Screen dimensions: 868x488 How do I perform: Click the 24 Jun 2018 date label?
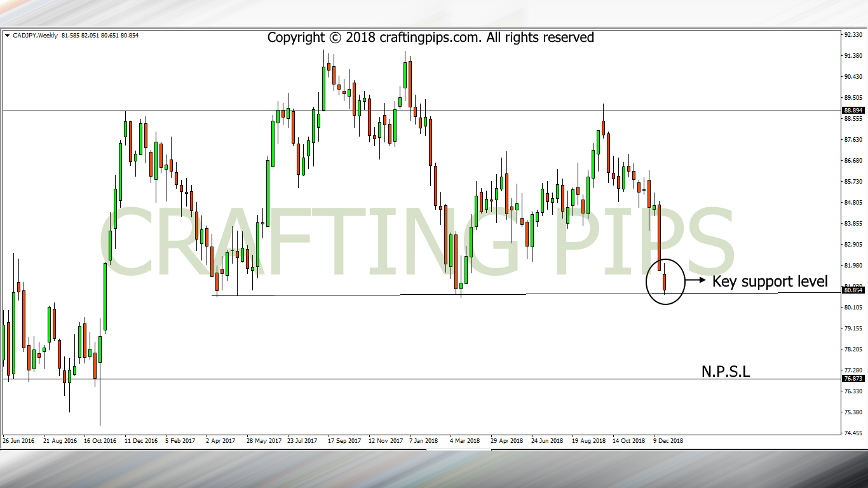(x=547, y=440)
